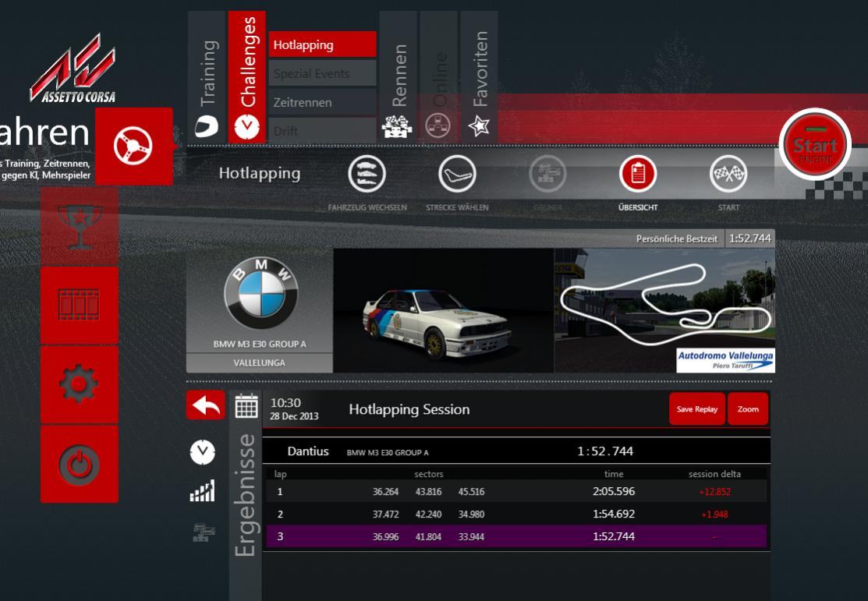Screen dimensions: 868x601
Task: Click the helmet icon under Training
Action: tap(207, 127)
